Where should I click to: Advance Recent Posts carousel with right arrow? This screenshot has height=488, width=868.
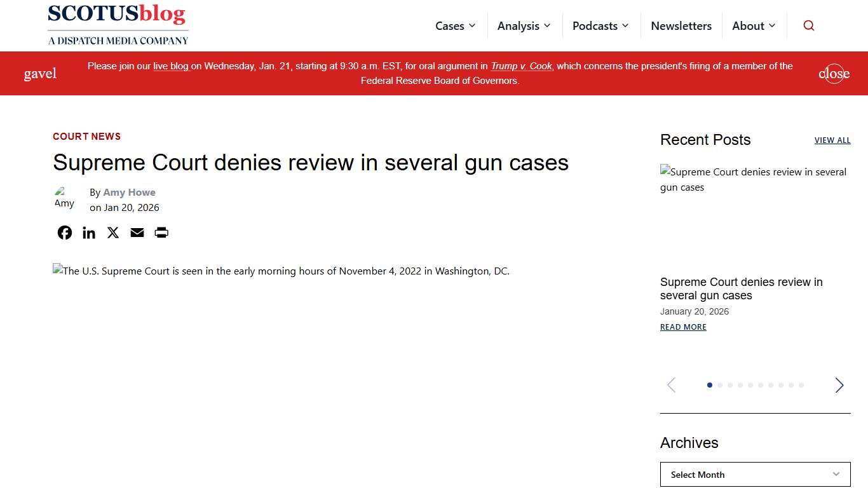839,385
